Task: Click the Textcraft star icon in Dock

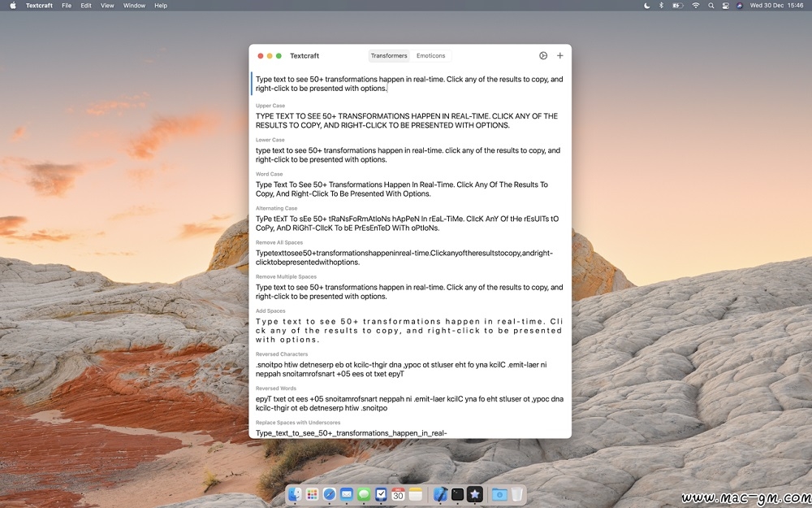Action: (475, 494)
